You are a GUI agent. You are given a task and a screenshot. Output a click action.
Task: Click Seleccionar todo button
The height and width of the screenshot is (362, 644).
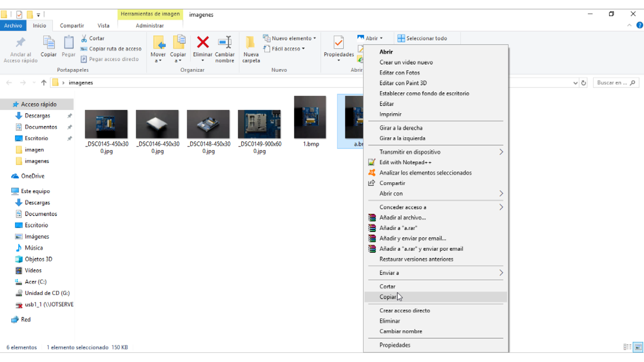point(422,38)
